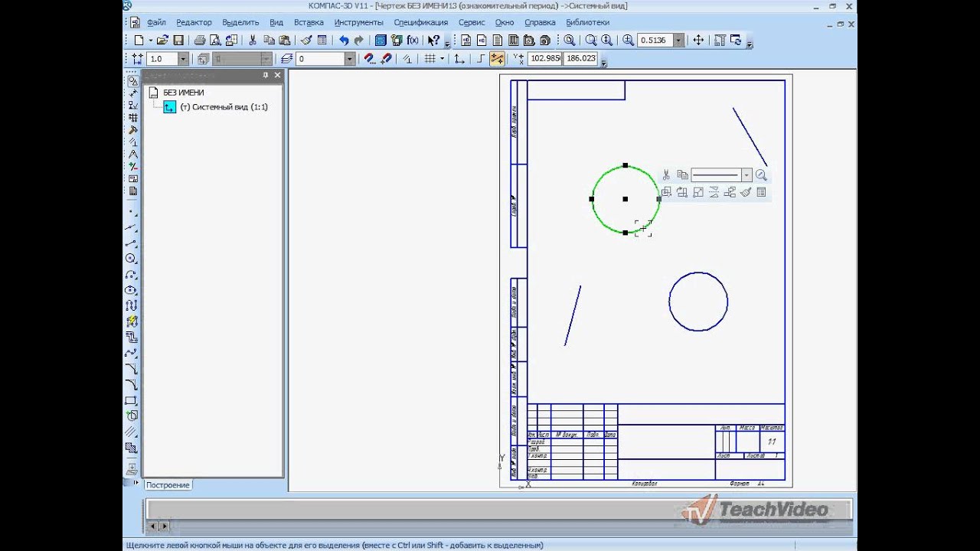Open print preview
This screenshot has height=551, width=980.
215,41
